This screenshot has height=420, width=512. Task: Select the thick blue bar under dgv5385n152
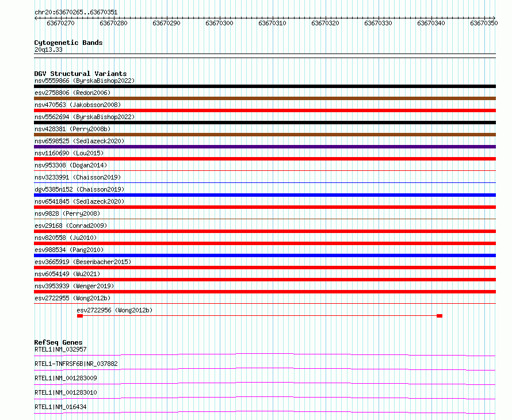(265, 195)
